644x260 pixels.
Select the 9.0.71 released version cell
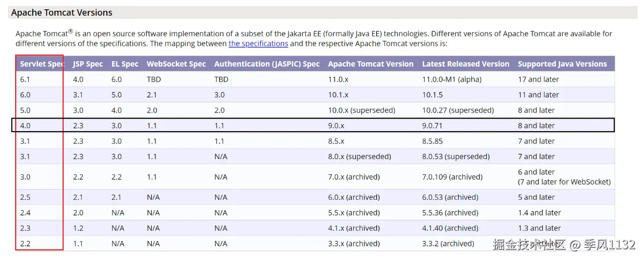pos(432,126)
